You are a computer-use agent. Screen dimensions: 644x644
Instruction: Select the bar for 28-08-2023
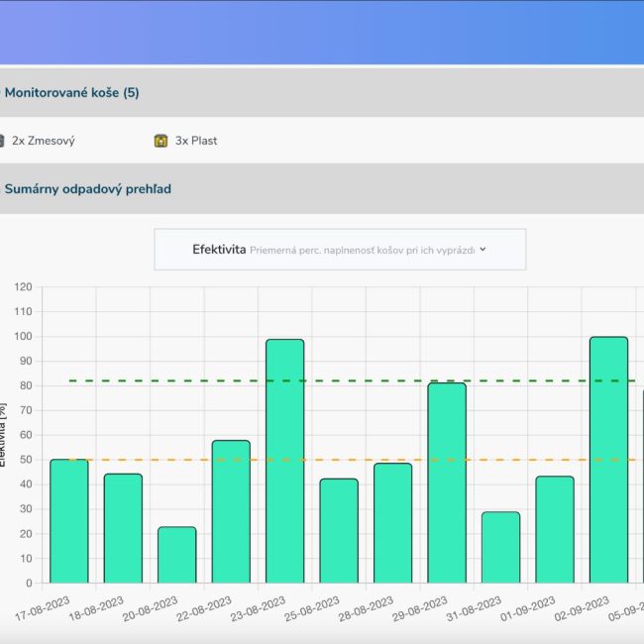[x=392, y=523]
